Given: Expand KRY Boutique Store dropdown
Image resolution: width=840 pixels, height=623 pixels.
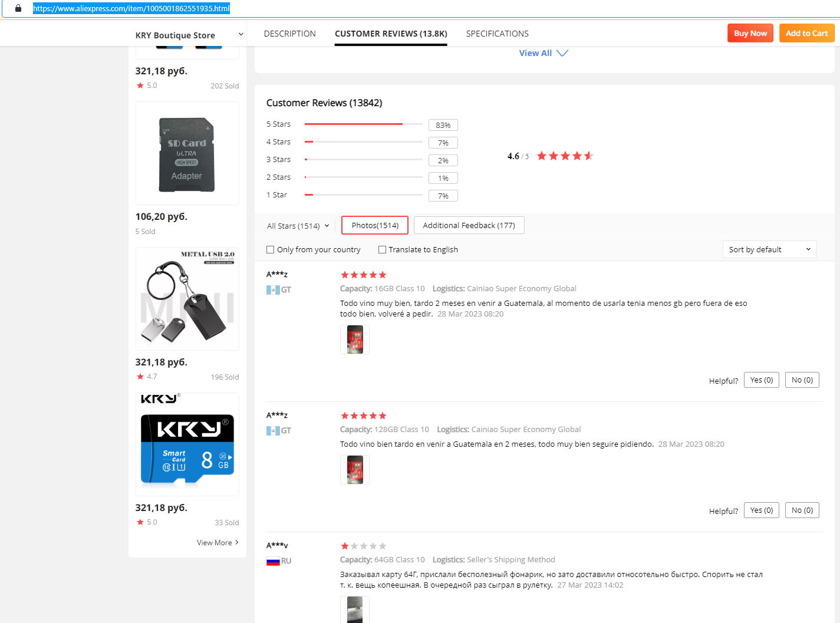Looking at the screenshot, I should click(241, 34).
